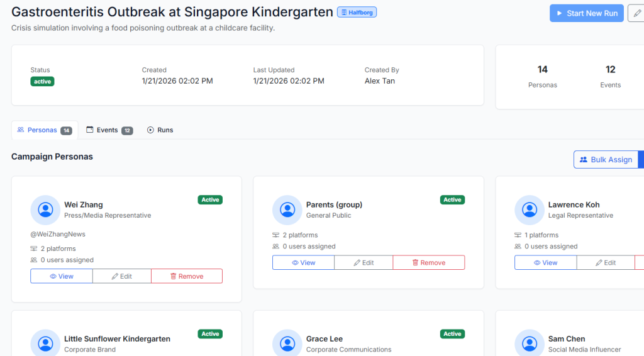The width and height of the screenshot is (644, 356).
Task: Open Bulk Assign for personas
Action: 606,160
